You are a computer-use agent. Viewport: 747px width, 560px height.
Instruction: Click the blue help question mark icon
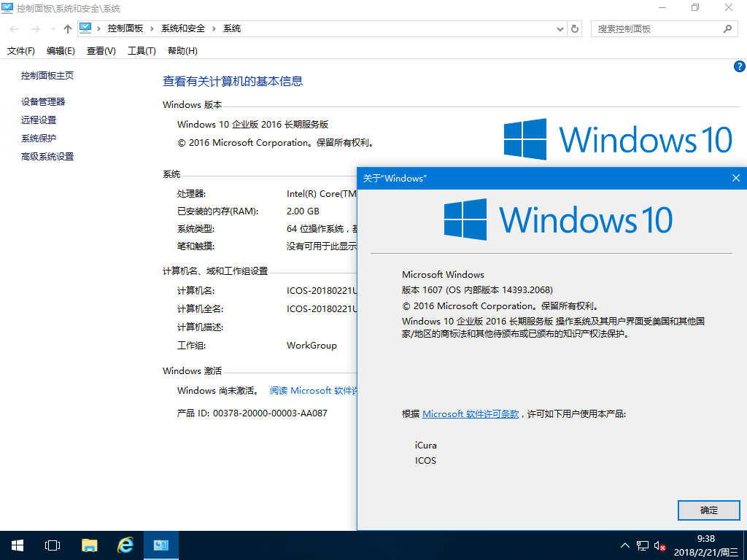tap(739, 66)
